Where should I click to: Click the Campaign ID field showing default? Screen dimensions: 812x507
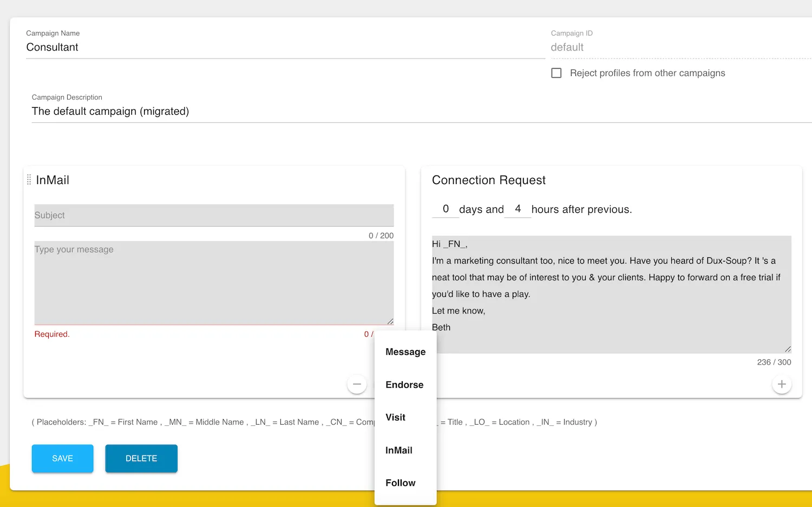click(x=681, y=48)
